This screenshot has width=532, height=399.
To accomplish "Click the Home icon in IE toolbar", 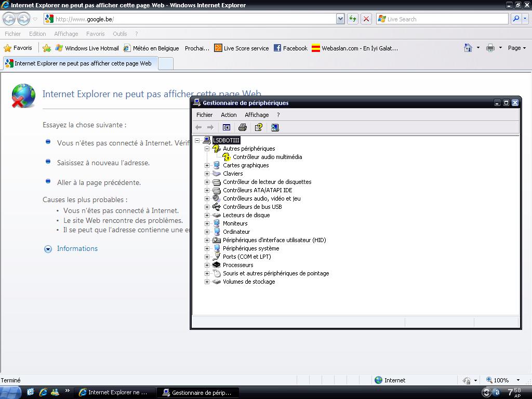I will tap(468, 48).
